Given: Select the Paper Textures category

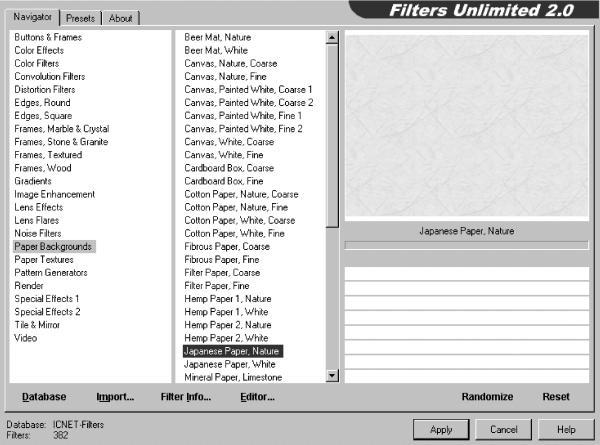Looking at the screenshot, I should (44, 259).
